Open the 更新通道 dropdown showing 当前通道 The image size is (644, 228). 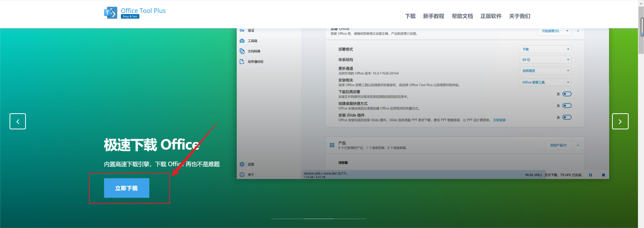(545, 71)
